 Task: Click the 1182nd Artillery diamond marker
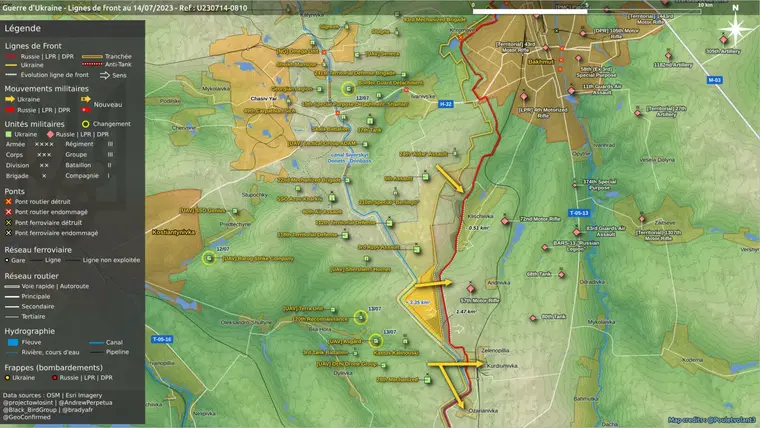pyautogui.click(x=668, y=55)
